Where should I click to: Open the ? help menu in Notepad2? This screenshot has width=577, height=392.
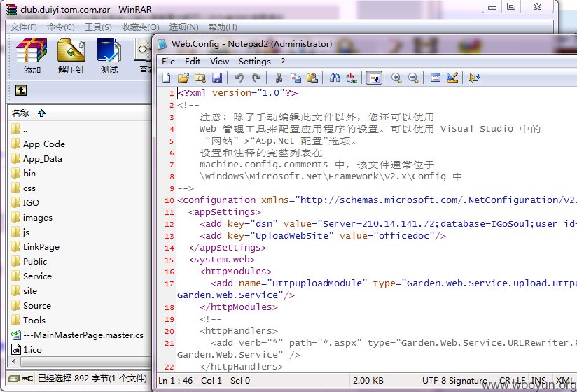point(283,62)
